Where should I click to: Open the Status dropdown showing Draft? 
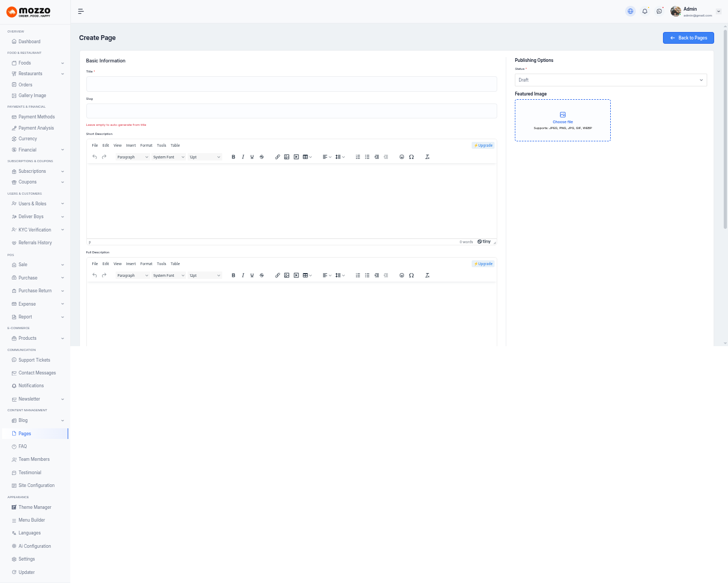[x=610, y=80]
